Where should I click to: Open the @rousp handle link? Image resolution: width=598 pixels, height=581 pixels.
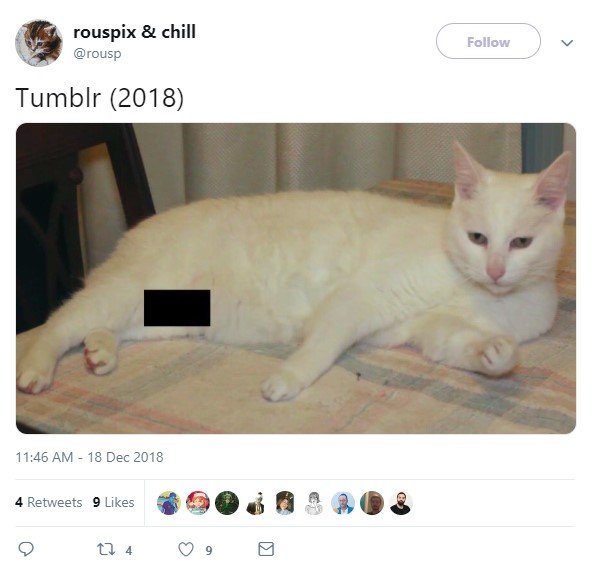pos(97,53)
